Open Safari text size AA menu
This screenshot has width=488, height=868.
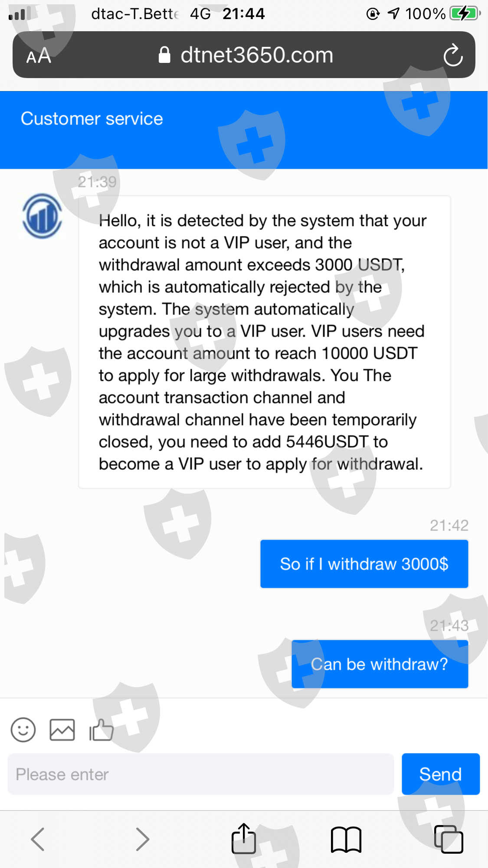pos(39,56)
